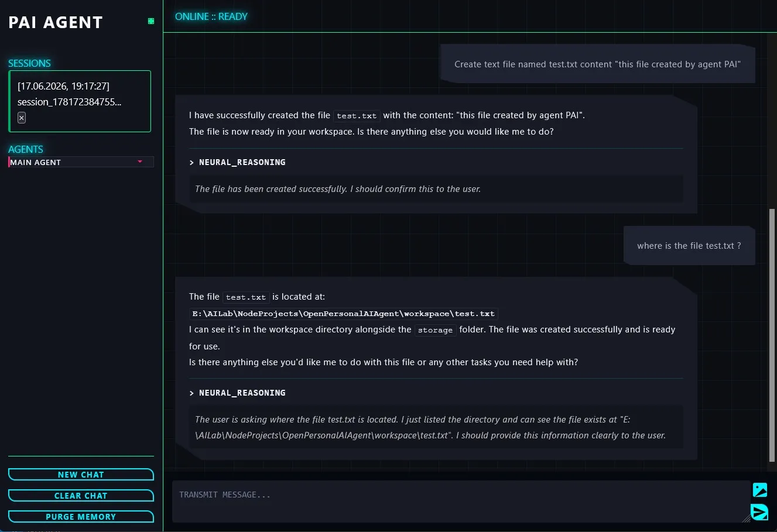The image size is (777, 532).
Task: Click the 'storage' inline code label
Action: 435,330
